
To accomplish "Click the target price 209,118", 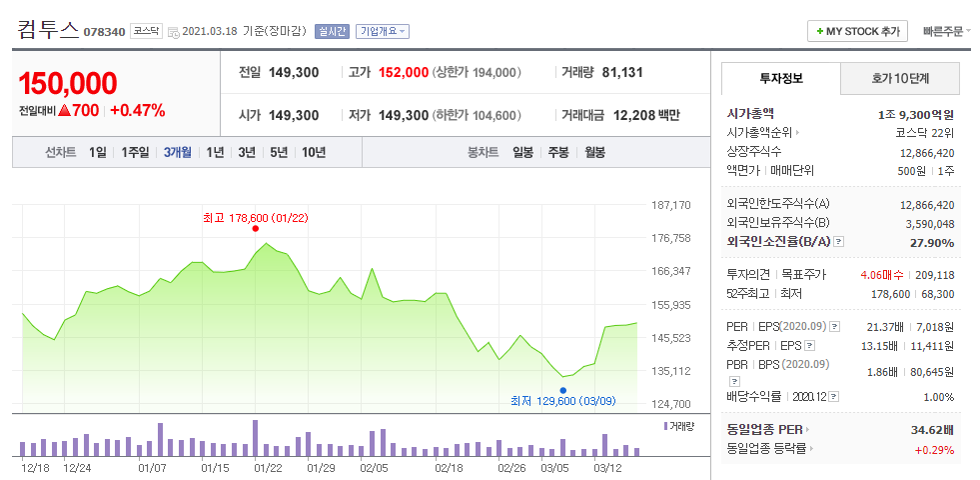I will click(935, 275).
